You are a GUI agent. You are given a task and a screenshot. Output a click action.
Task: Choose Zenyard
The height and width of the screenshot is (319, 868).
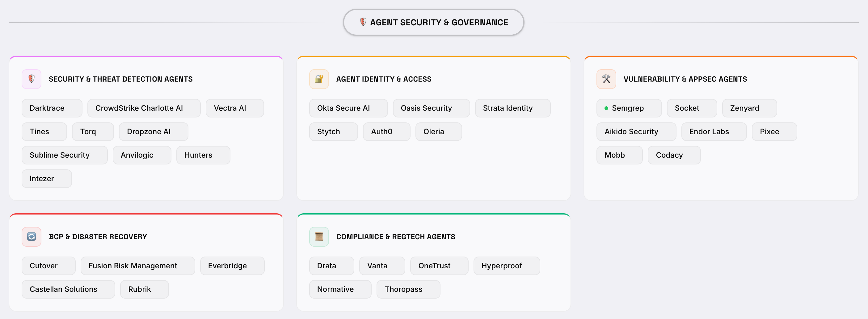[750, 108]
